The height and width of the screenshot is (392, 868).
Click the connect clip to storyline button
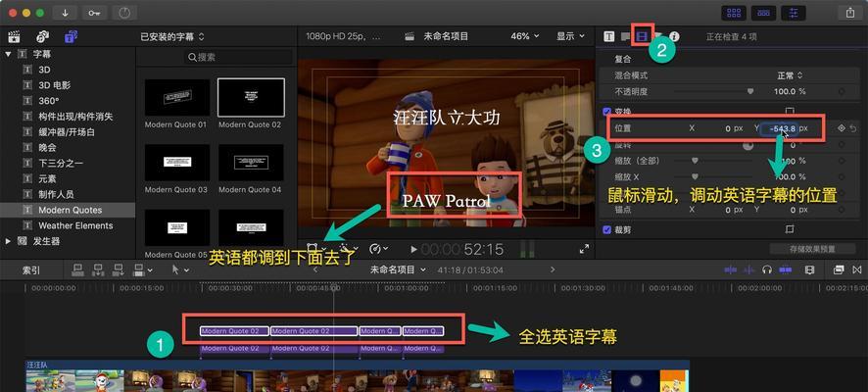[x=77, y=269]
